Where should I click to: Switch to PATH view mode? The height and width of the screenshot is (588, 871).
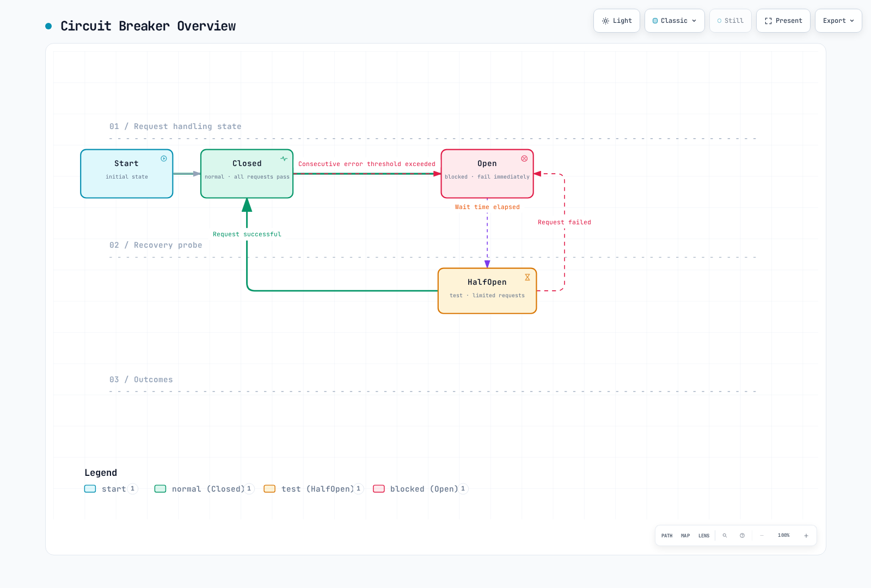[x=667, y=536]
